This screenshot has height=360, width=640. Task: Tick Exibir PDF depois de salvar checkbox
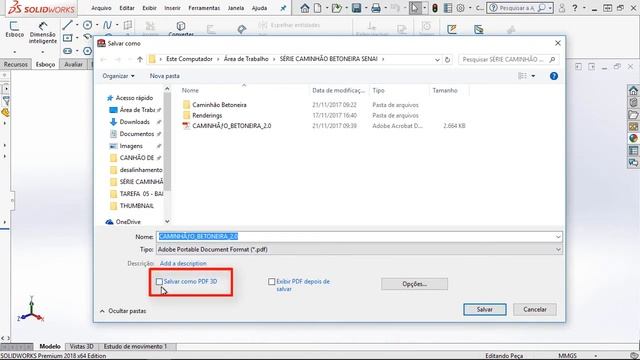click(x=271, y=282)
